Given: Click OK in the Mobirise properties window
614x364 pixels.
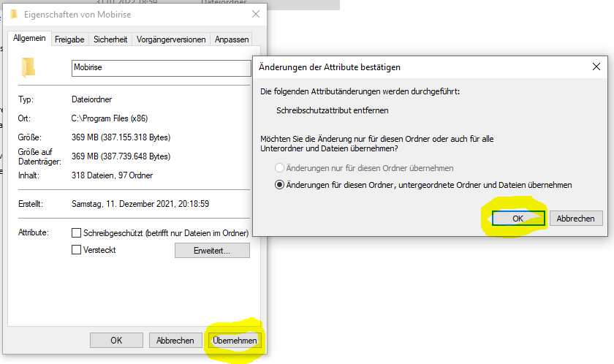Looking at the screenshot, I should click(116, 341).
